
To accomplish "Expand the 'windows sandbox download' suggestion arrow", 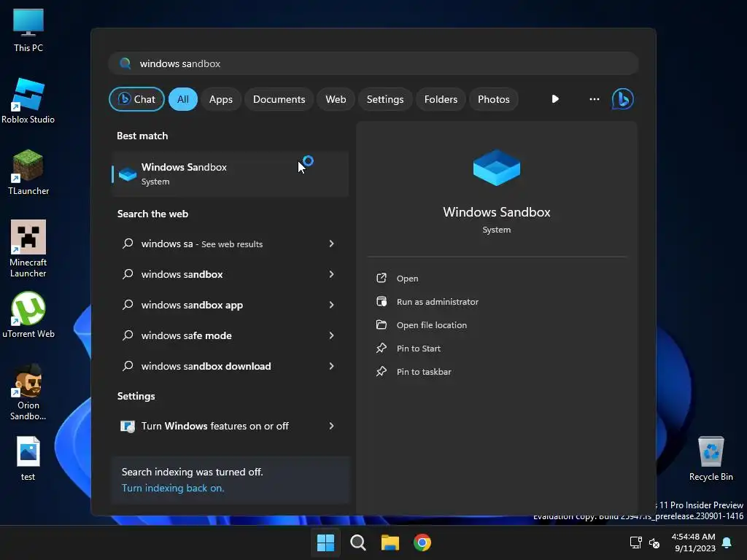I will click(332, 366).
